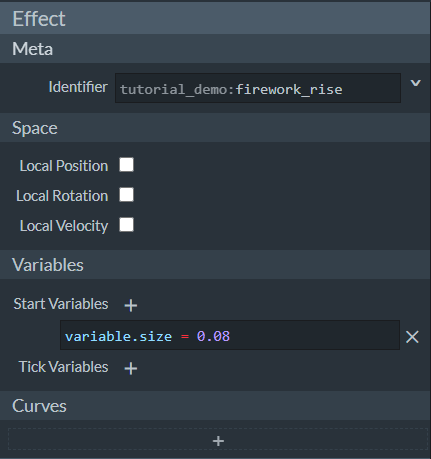Enable the Local Position checkbox
Viewport: 431px width, 459px height.
127,165
